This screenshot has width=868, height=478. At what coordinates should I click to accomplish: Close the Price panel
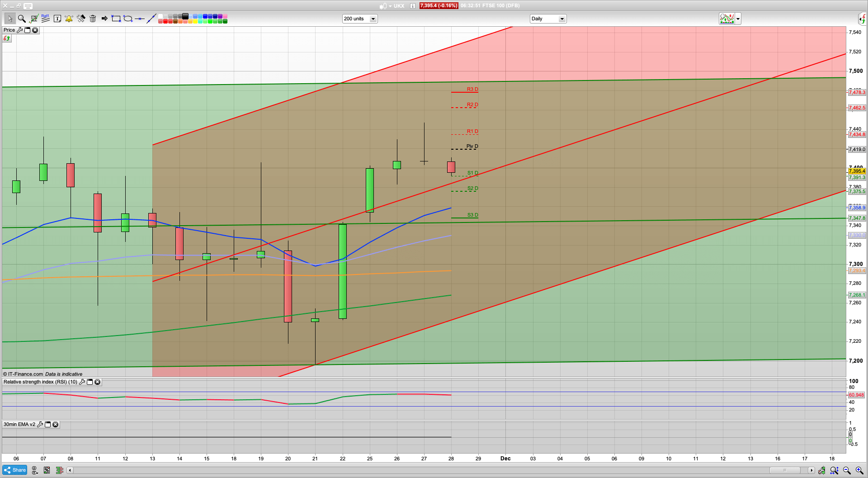click(x=35, y=30)
